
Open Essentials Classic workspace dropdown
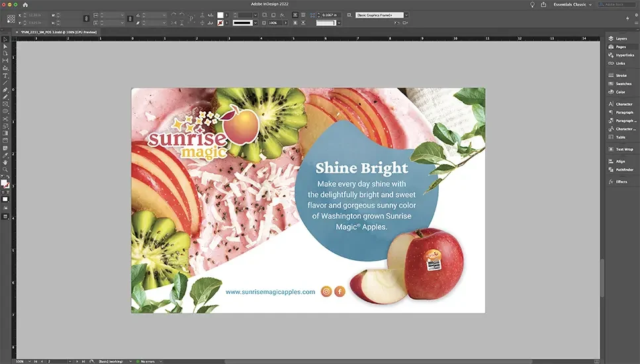pyautogui.click(x=572, y=5)
